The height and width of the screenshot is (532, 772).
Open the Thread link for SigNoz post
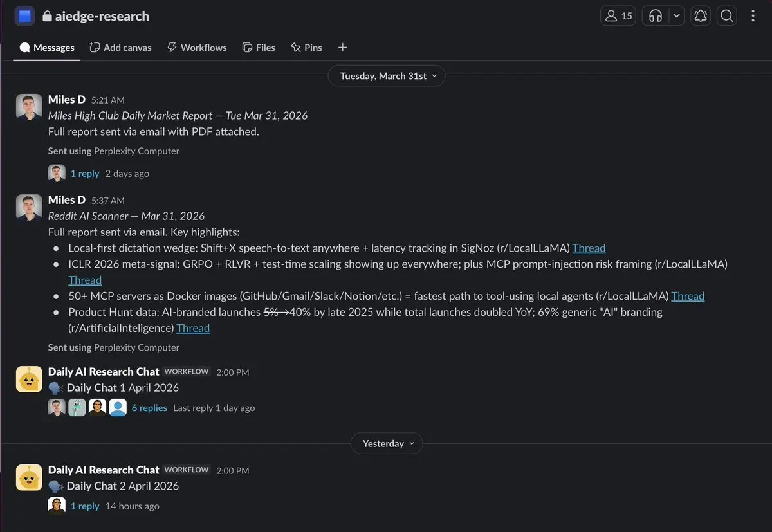(x=589, y=248)
